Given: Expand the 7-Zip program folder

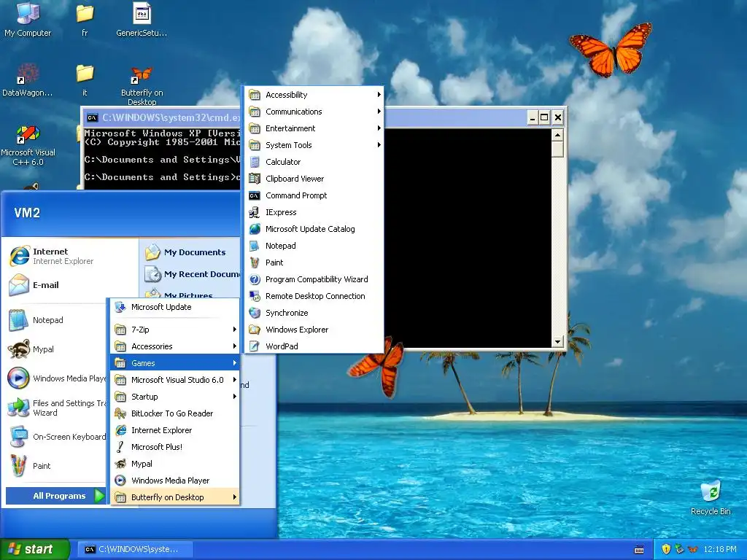Looking at the screenshot, I should [x=175, y=330].
